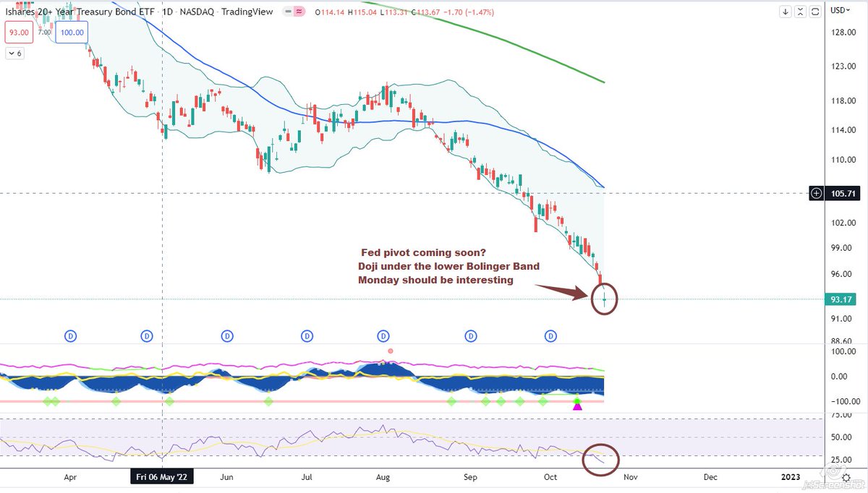Click the Aug label on the time axis

tap(384, 477)
